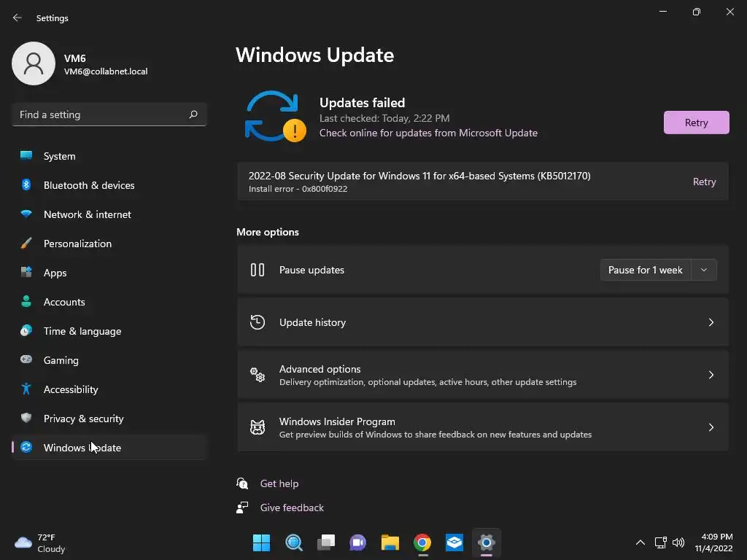Open Chat app from taskbar
The image size is (747, 560).
357,542
